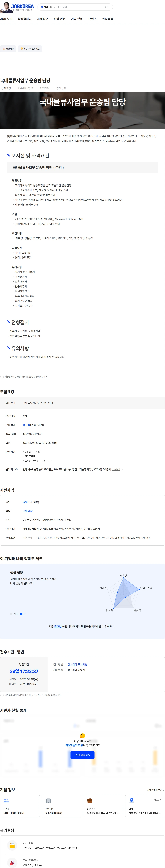
Task: Click the location pin beside 지역 전체
Action: pyautogui.click(x=42, y=7)
